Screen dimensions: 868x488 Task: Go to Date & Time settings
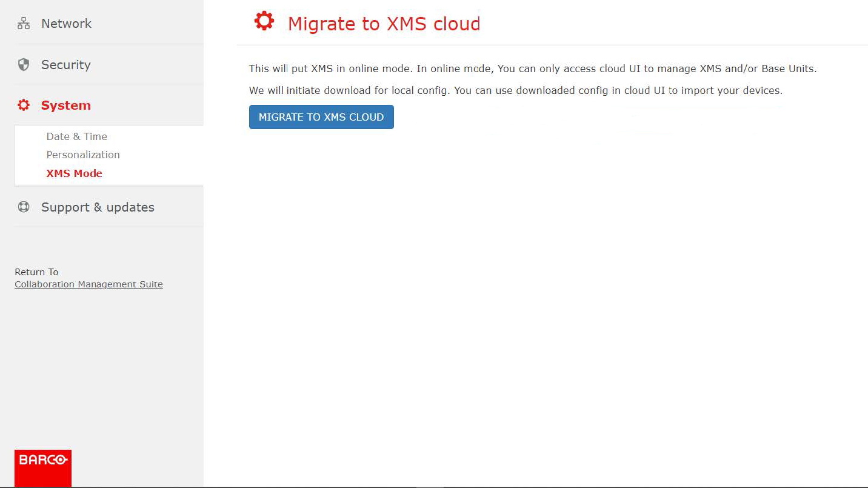click(77, 136)
